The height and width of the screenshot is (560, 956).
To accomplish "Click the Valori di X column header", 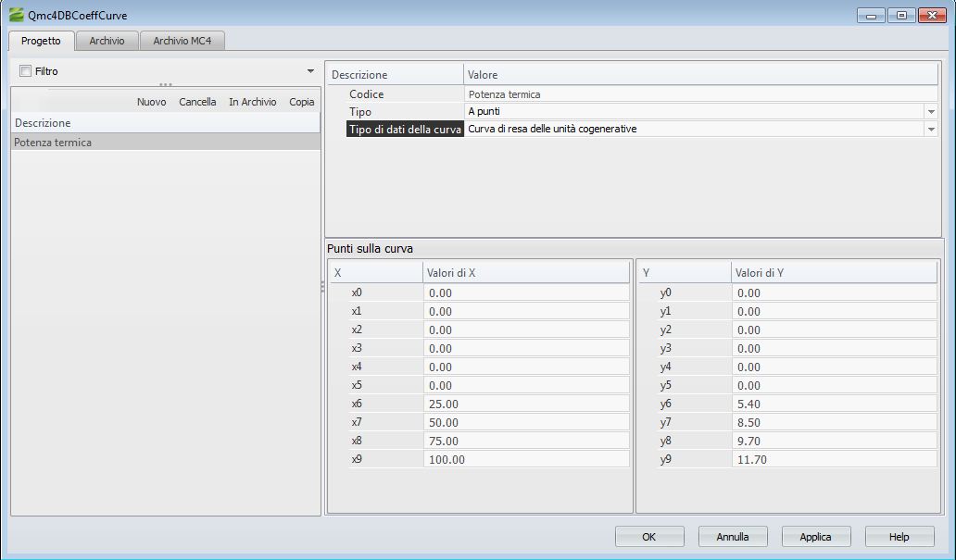I will click(x=526, y=273).
